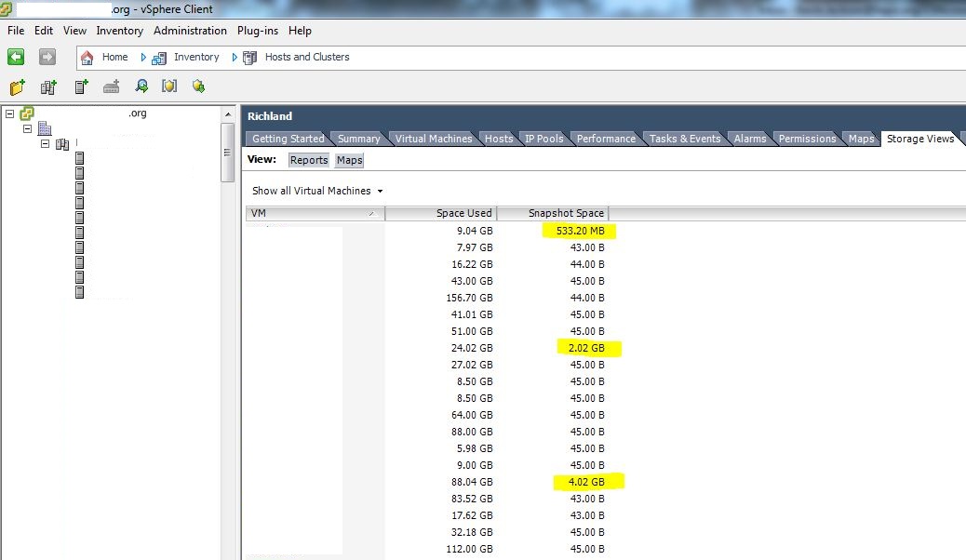The width and height of the screenshot is (966, 560).
Task: Click the Forward navigation arrow
Action: (45, 57)
